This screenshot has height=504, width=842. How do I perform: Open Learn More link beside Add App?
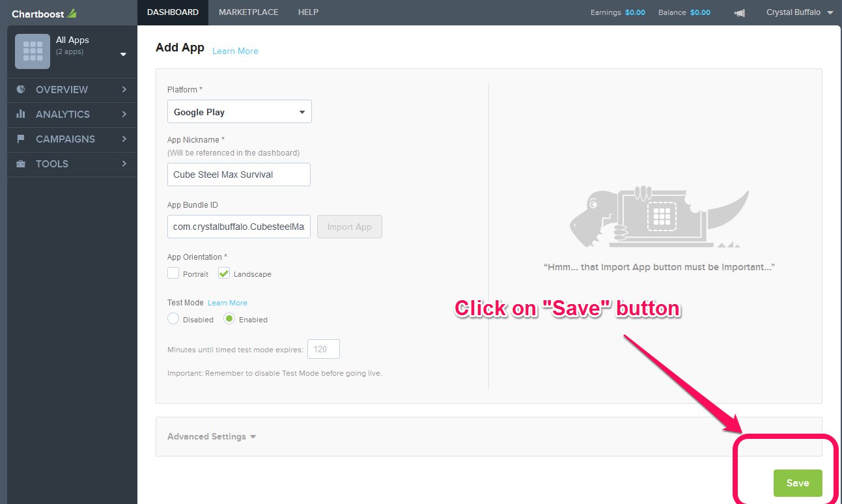pos(235,51)
